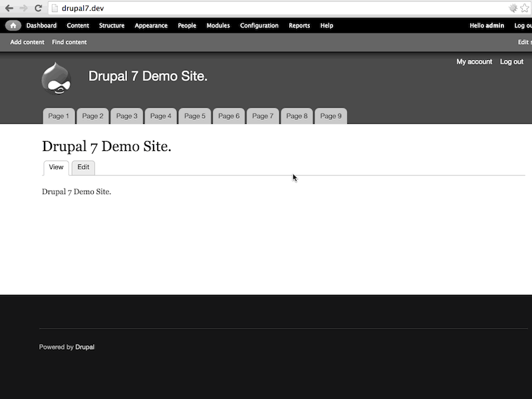Switch to the Edit tab of the node

tap(83, 167)
